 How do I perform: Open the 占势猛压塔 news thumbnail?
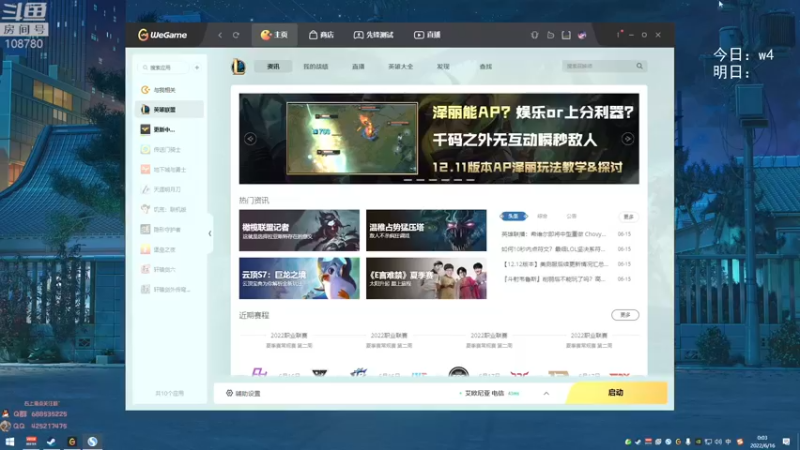tap(426, 230)
